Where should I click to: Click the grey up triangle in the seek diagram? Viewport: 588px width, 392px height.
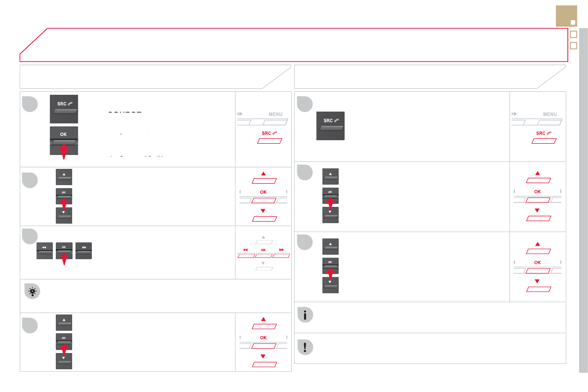point(263,237)
